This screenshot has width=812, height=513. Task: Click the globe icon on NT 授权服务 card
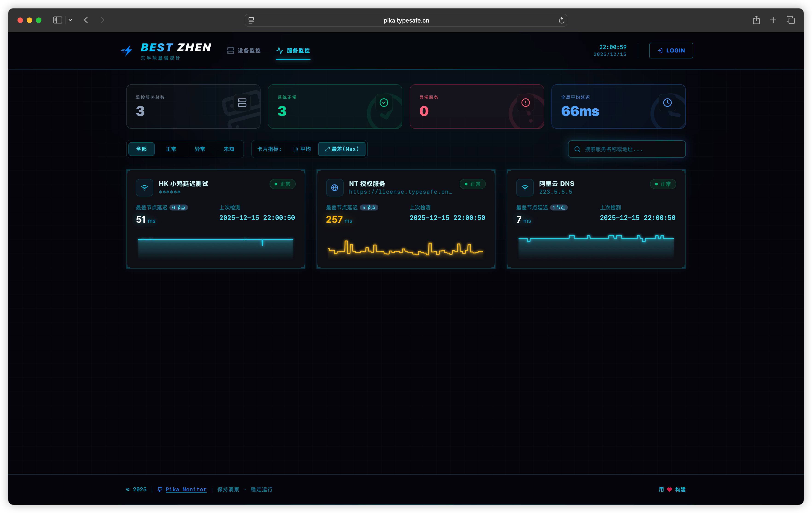[334, 187]
